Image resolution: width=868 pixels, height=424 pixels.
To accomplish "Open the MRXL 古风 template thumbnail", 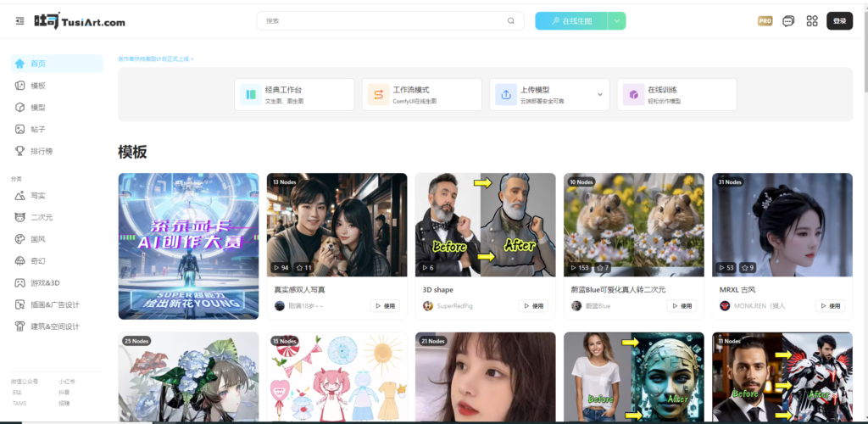I will coord(782,225).
